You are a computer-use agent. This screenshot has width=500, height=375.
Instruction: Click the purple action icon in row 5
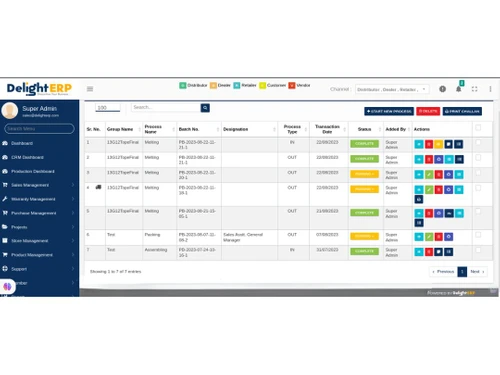(439, 213)
